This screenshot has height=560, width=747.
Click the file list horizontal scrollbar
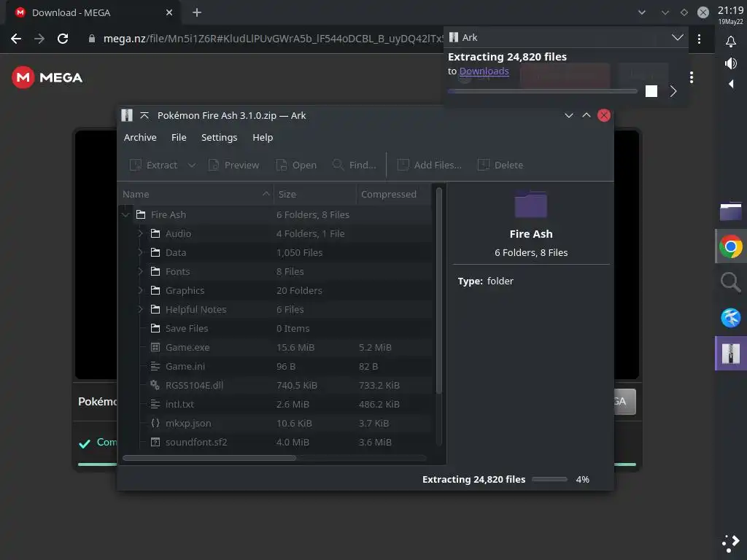click(x=209, y=458)
